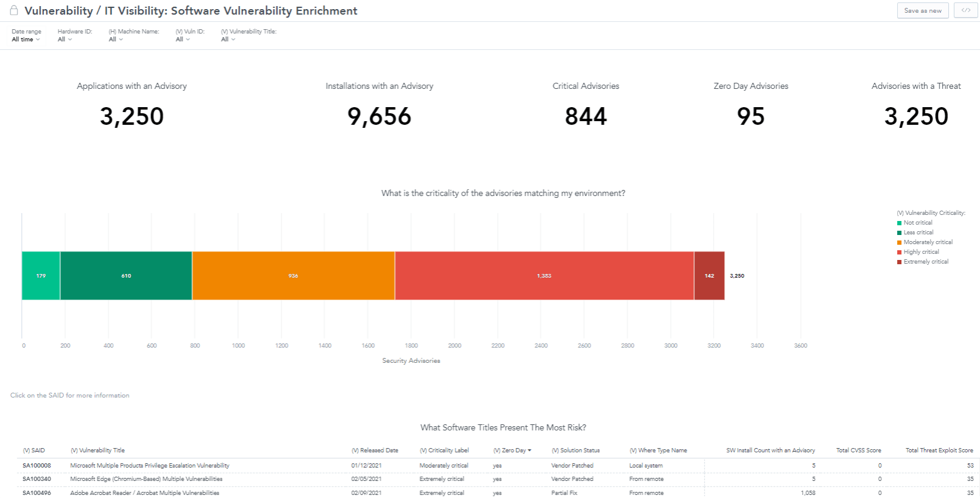This screenshot has width=980, height=498.
Task: Click the Critical Advisories value 844
Action: tap(585, 116)
